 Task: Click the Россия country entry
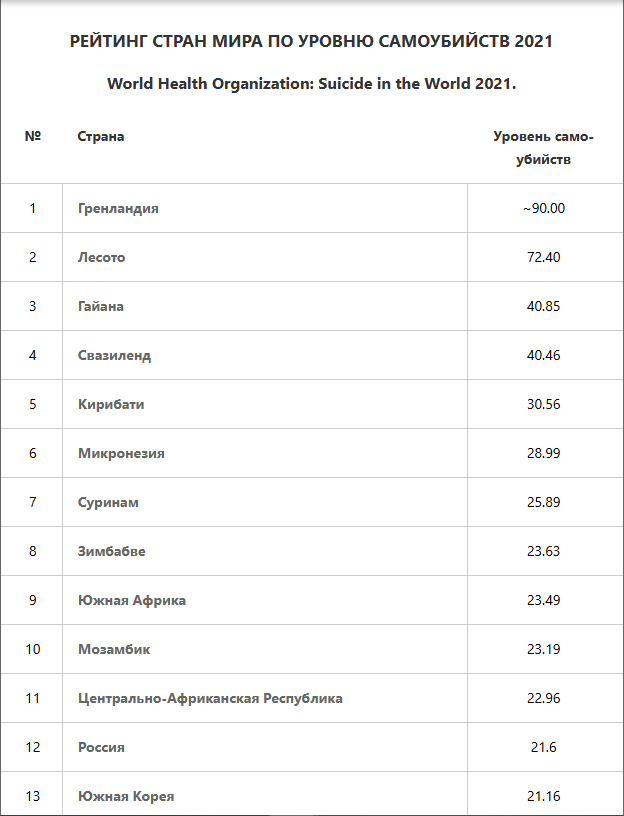point(101,747)
